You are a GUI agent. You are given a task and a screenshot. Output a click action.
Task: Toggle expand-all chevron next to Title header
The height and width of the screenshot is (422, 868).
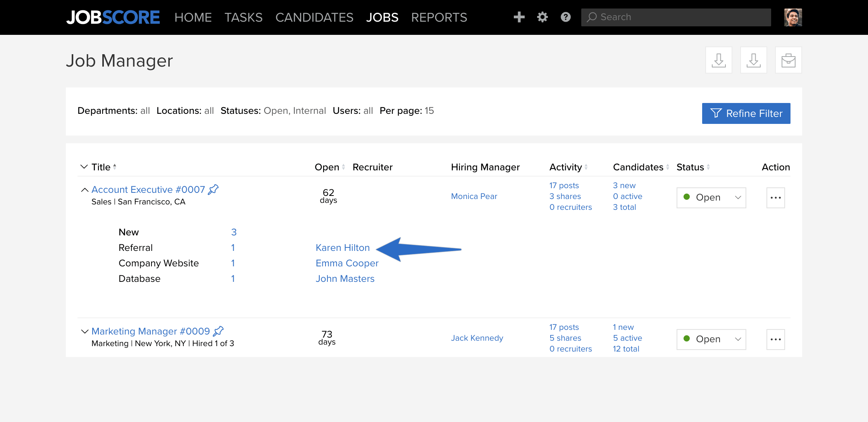(x=84, y=167)
